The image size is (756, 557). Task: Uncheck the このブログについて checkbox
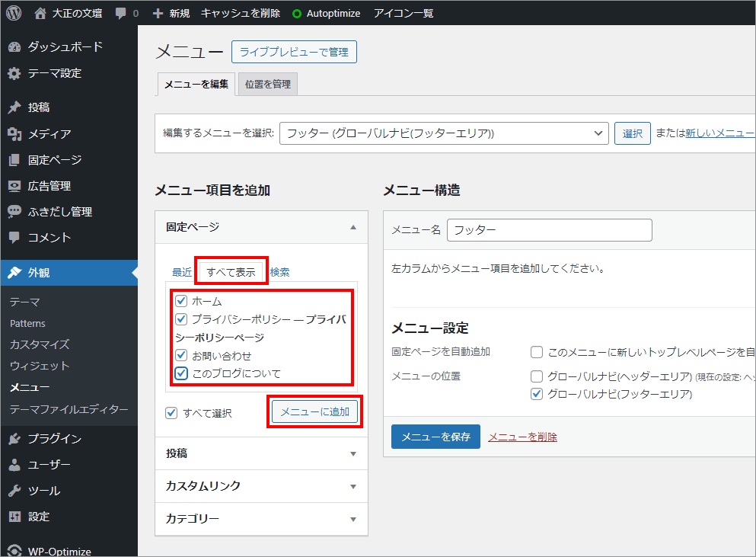pyautogui.click(x=181, y=373)
